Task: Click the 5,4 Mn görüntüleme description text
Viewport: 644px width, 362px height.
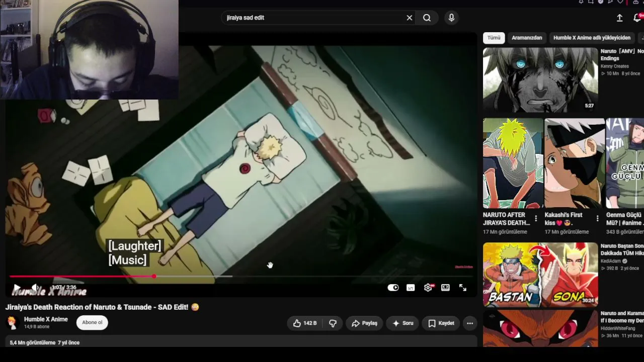Action: point(33,343)
